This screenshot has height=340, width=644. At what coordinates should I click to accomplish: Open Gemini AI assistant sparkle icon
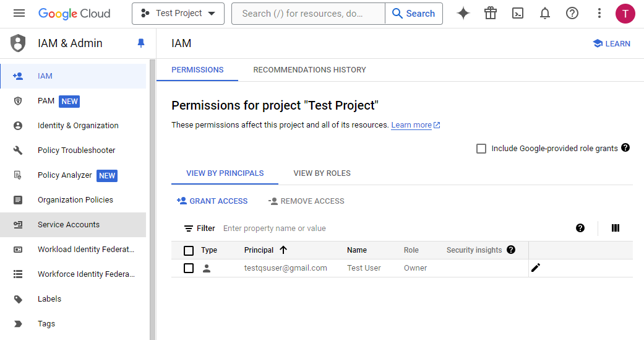pos(463,14)
